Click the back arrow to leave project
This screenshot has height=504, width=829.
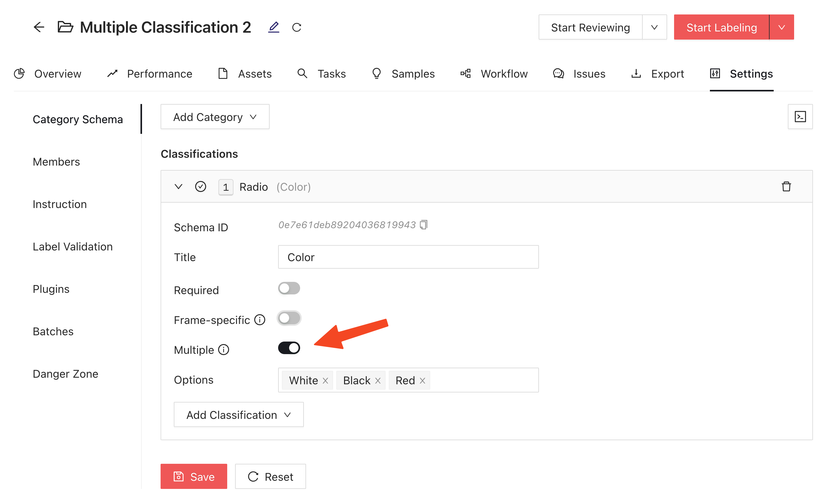(39, 27)
